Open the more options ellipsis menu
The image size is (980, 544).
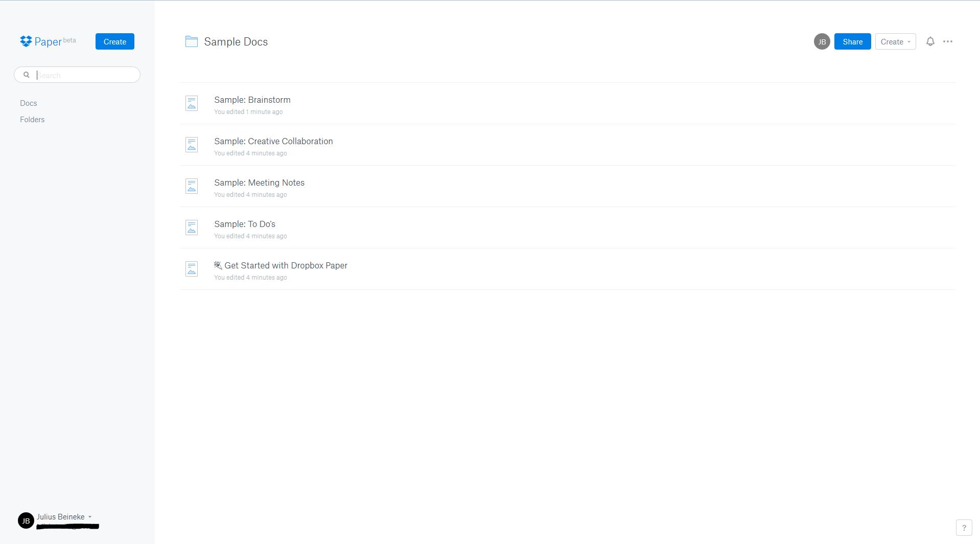(x=948, y=41)
